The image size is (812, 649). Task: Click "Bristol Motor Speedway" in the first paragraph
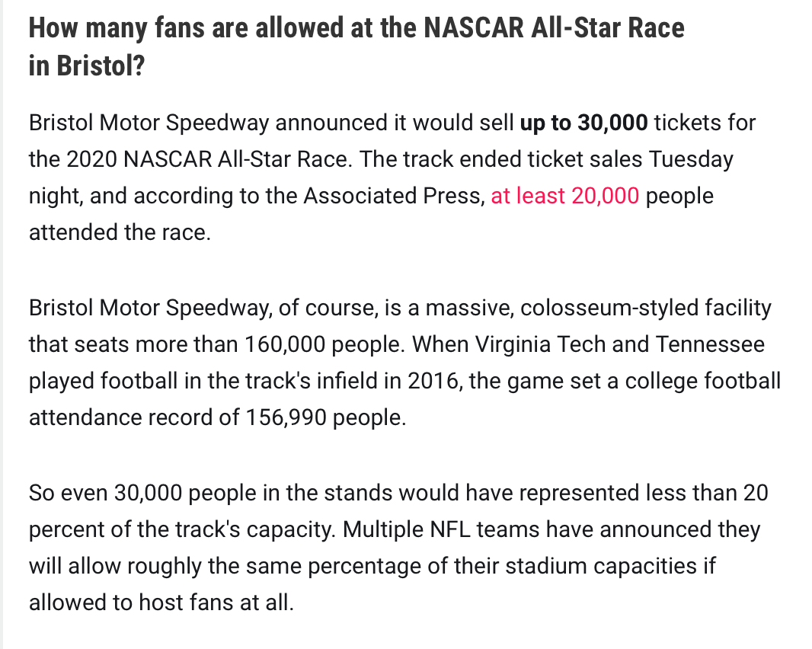(149, 123)
